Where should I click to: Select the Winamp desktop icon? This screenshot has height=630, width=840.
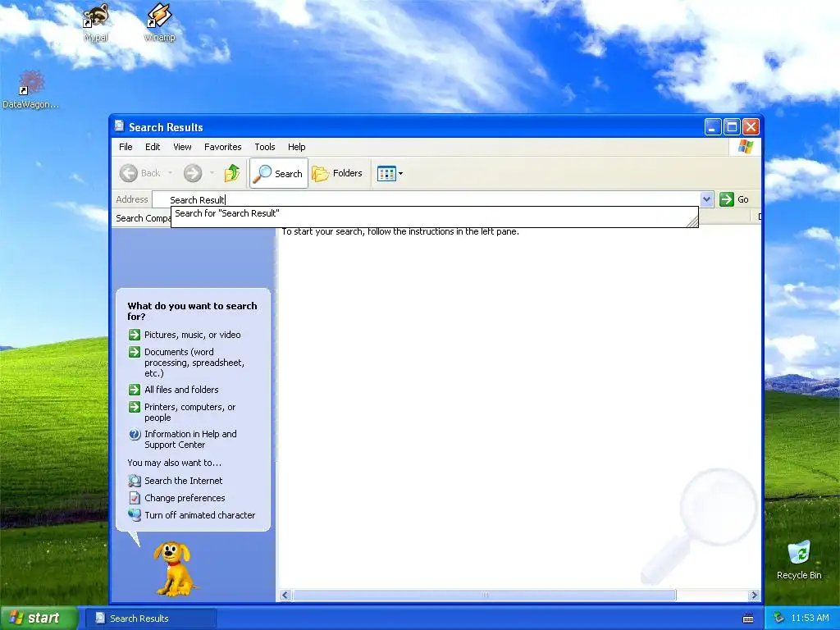point(160,22)
